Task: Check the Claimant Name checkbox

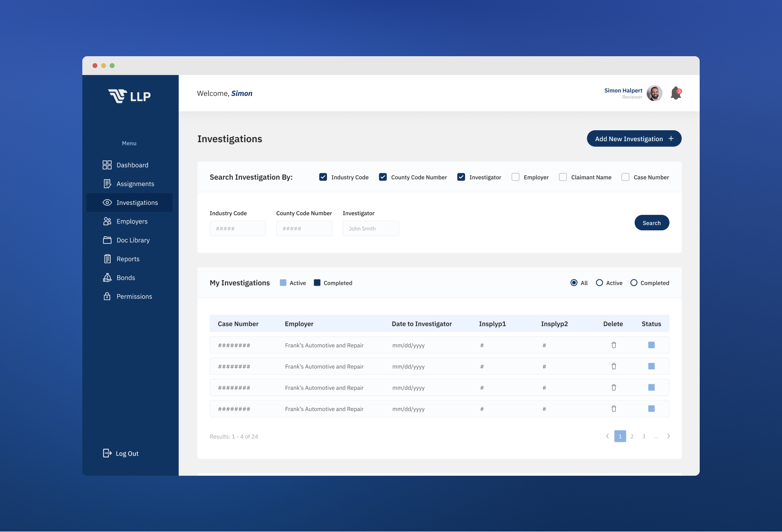Action: [x=563, y=177]
